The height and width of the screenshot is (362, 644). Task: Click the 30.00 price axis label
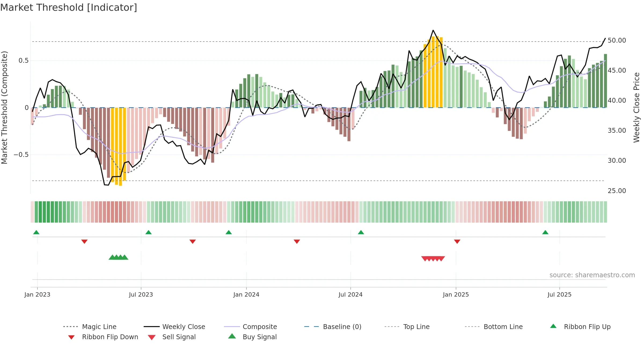coord(617,161)
